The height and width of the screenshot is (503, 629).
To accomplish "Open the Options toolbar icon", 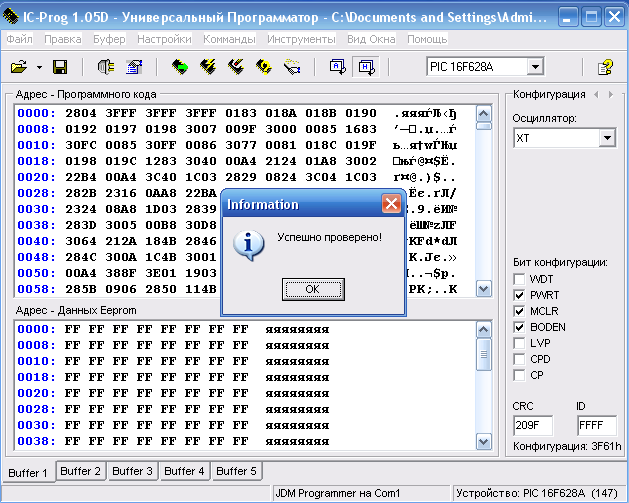I will point(134,67).
